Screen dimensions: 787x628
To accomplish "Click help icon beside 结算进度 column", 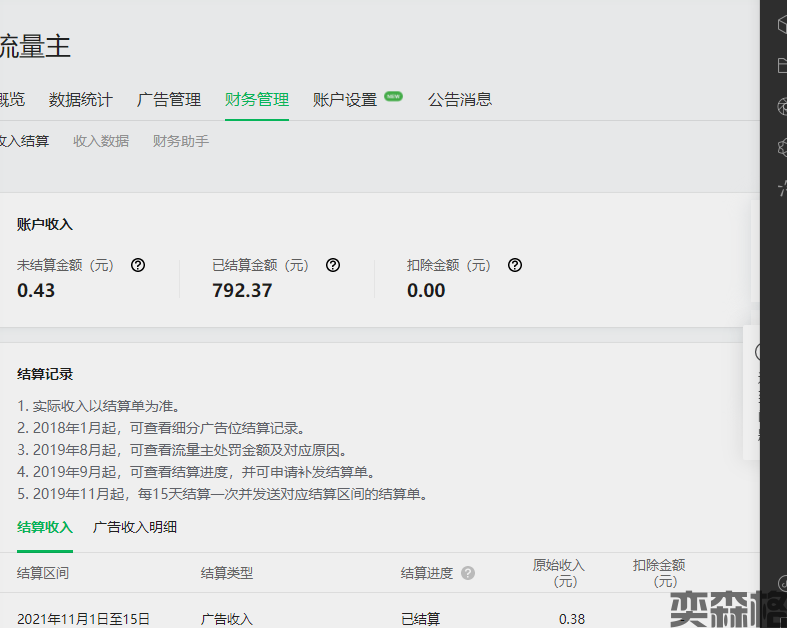I will (x=468, y=573).
